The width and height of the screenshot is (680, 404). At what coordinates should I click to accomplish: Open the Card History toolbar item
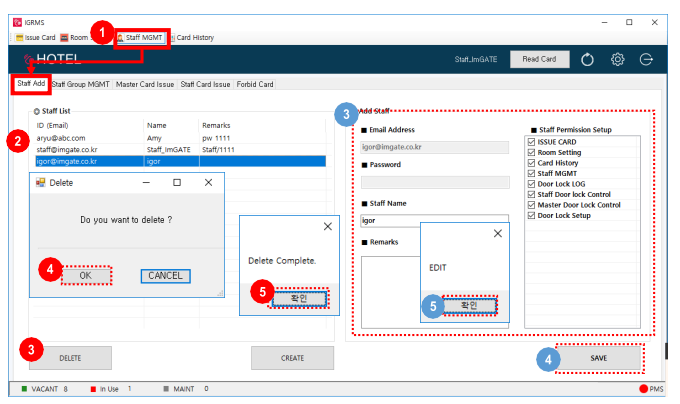192,38
